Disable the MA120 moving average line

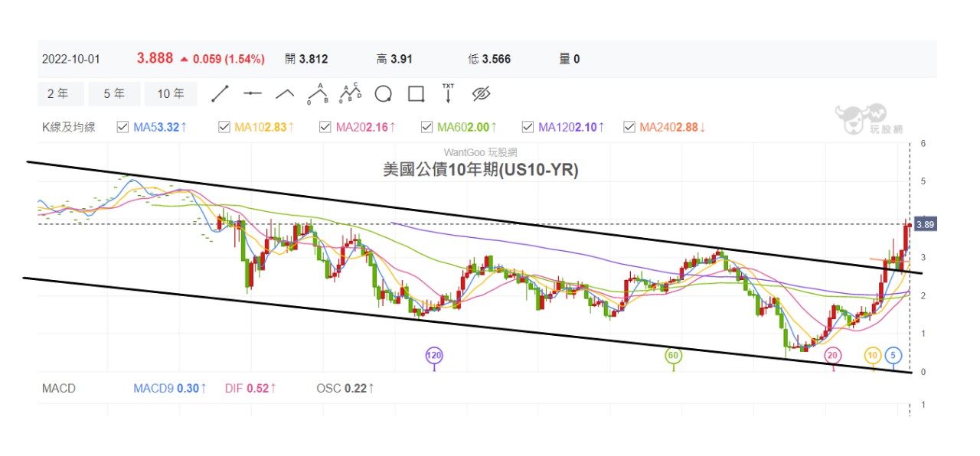[528, 127]
